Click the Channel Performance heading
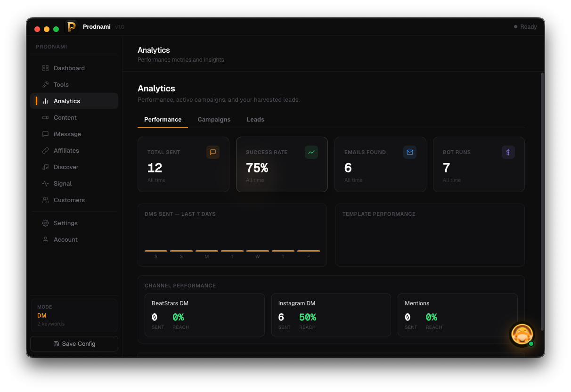 180,286
